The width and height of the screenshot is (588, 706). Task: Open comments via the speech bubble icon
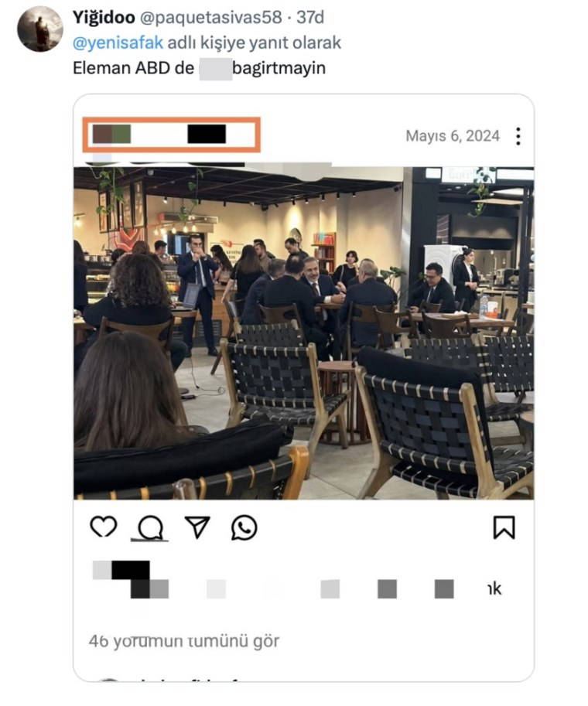click(x=150, y=527)
